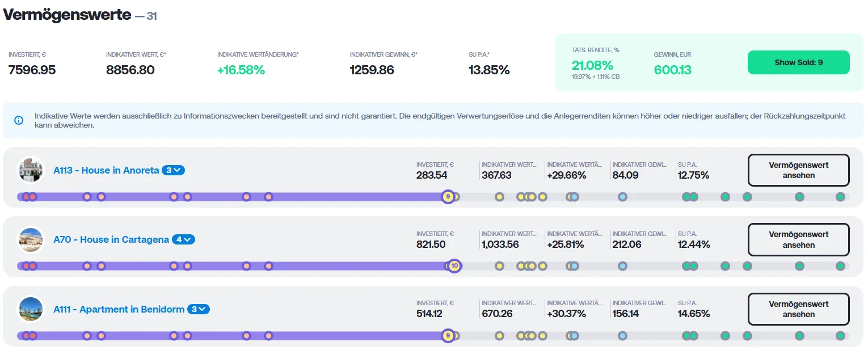
Task: Open A70 - House in Cartagena link
Action: (x=111, y=239)
